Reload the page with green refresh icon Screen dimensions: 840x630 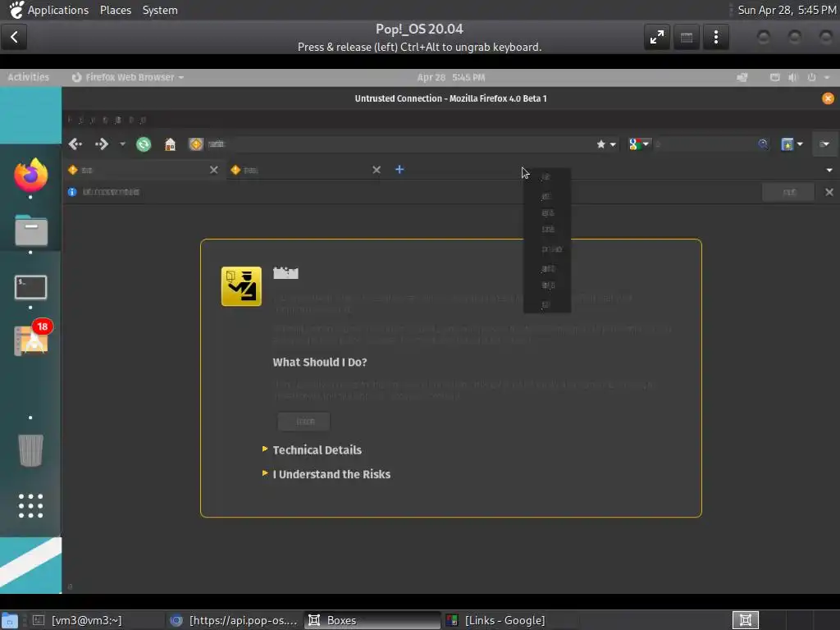[144, 144]
